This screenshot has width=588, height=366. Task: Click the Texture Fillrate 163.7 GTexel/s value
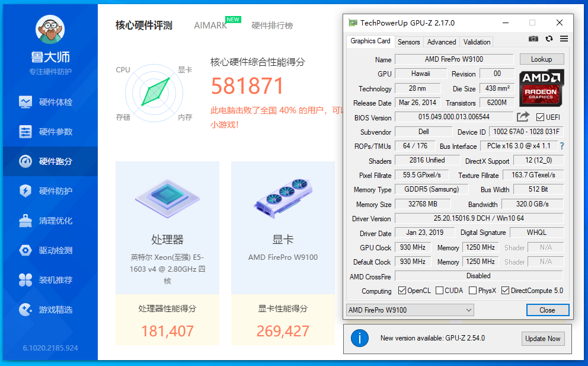tap(533, 175)
